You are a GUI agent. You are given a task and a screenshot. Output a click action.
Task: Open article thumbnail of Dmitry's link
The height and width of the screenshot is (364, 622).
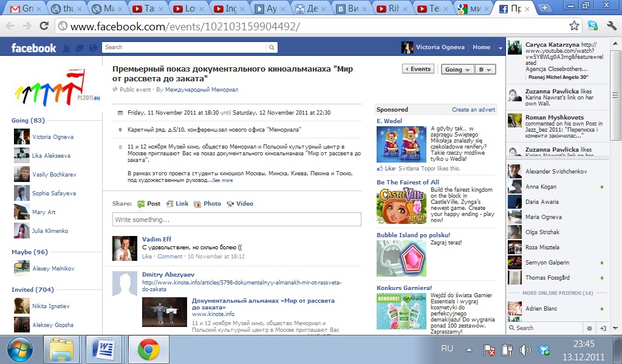pyautogui.click(x=165, y=312)
